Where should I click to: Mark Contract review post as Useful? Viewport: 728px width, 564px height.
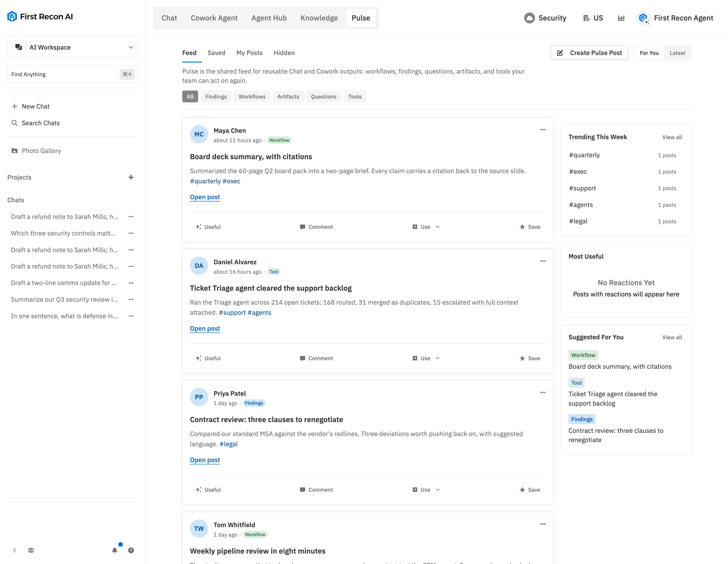[x=208, y=490]
